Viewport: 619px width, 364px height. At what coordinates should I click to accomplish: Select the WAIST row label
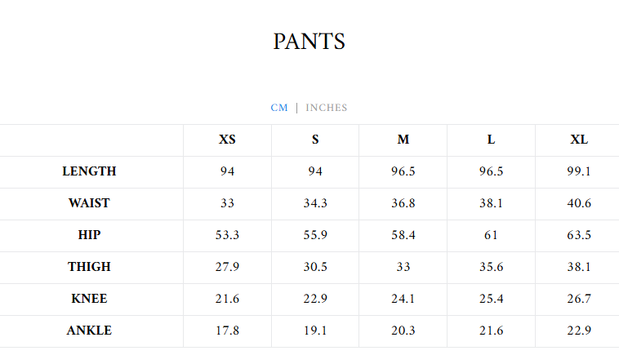click(x=89, y=203)
